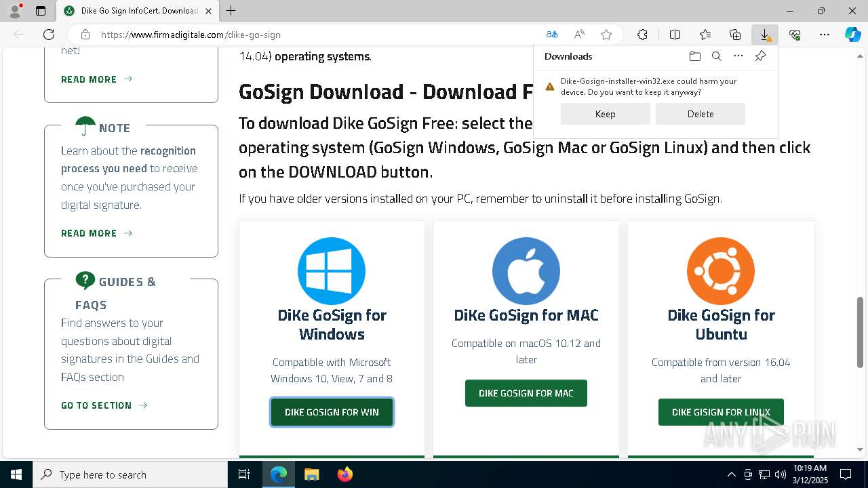Follow READ MORE link in the NOTE box
The width and height of the screenshot is (868, 488).
pos(96,233)
